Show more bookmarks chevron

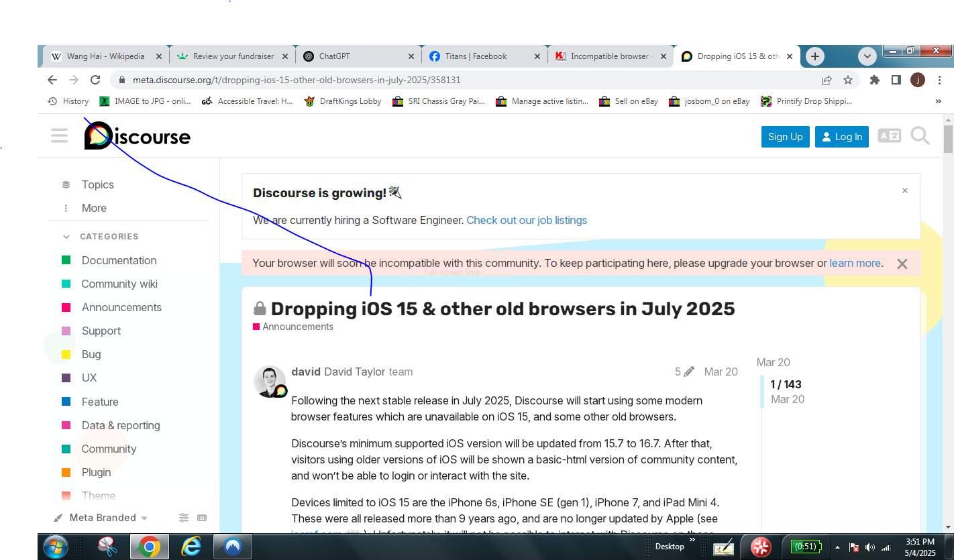click(x=938, y=101)
